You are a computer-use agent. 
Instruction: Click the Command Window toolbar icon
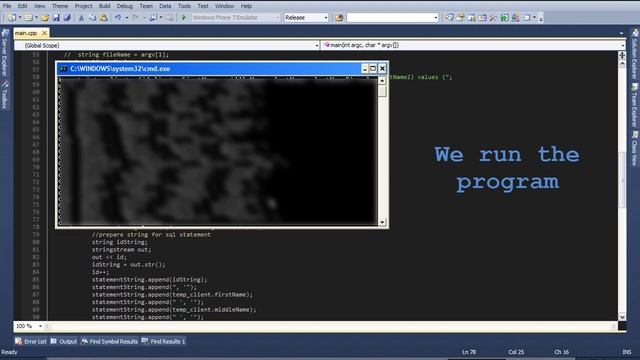pyautogui.click(x=527, y=18)
